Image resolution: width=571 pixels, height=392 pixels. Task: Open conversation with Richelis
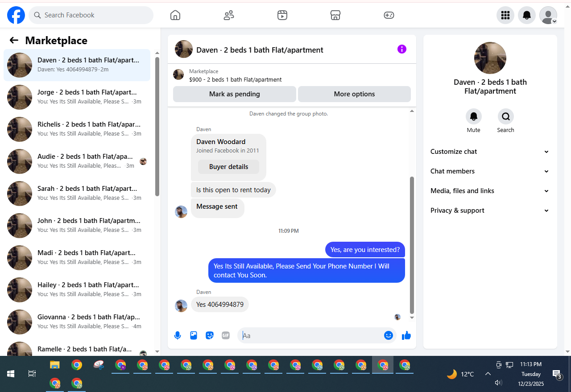pyautogui.click(x=77, y=129)
